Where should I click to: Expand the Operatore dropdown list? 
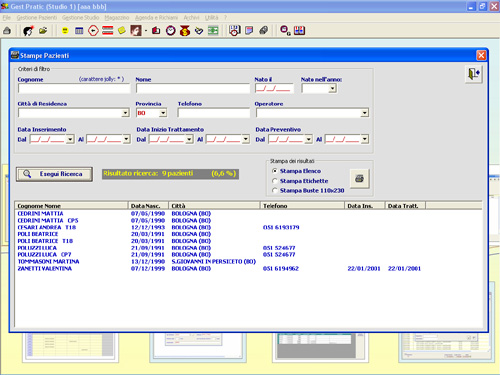[364, 113]
